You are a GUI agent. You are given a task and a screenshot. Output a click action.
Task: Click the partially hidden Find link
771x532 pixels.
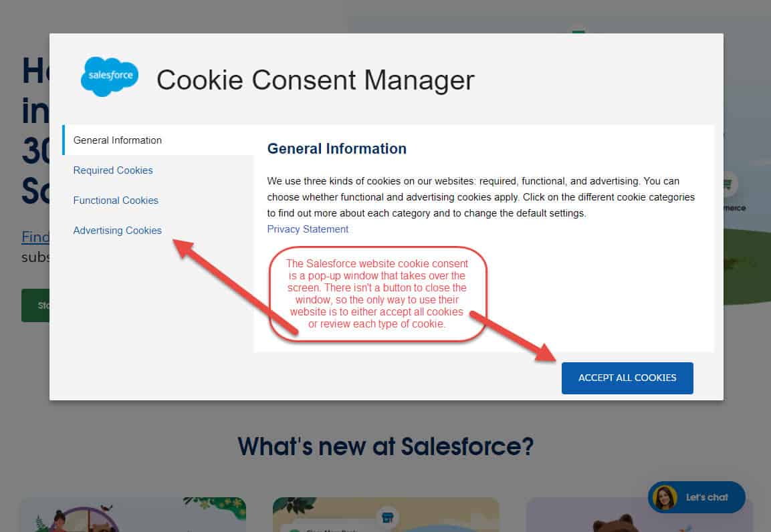35,237
